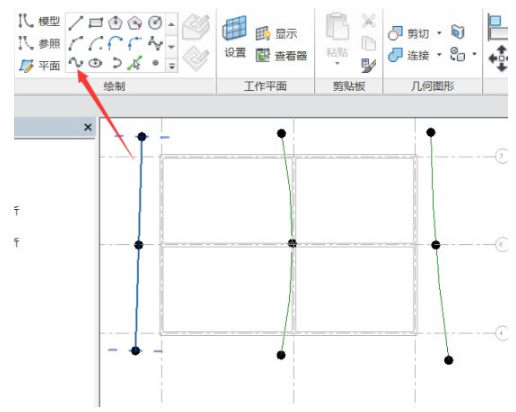Screen dimensions: 516x412
Task: Select the bottom endpoint of blue line
Action: coord(135,351)
